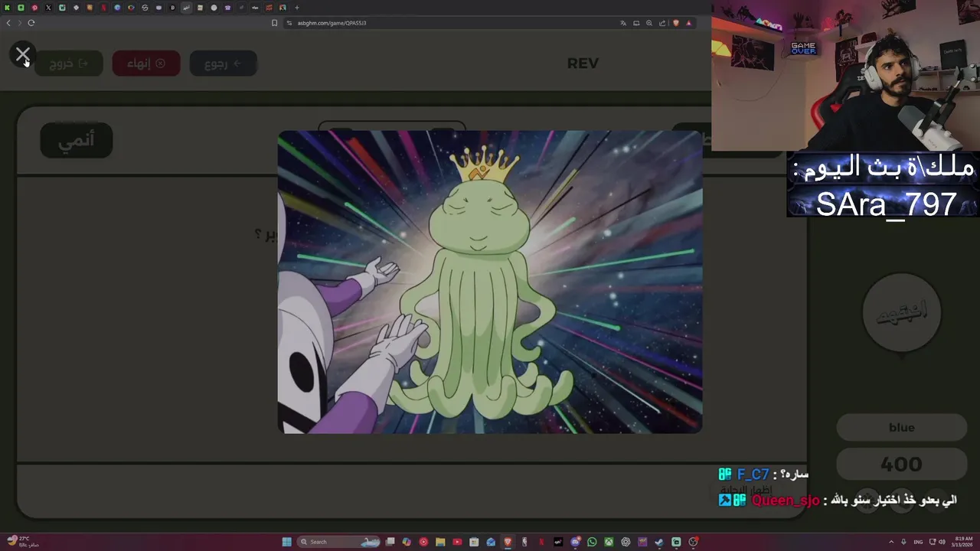Screen dimensions: 980x551
Task: Open the Windows Start menu
Action: (286, 542)
